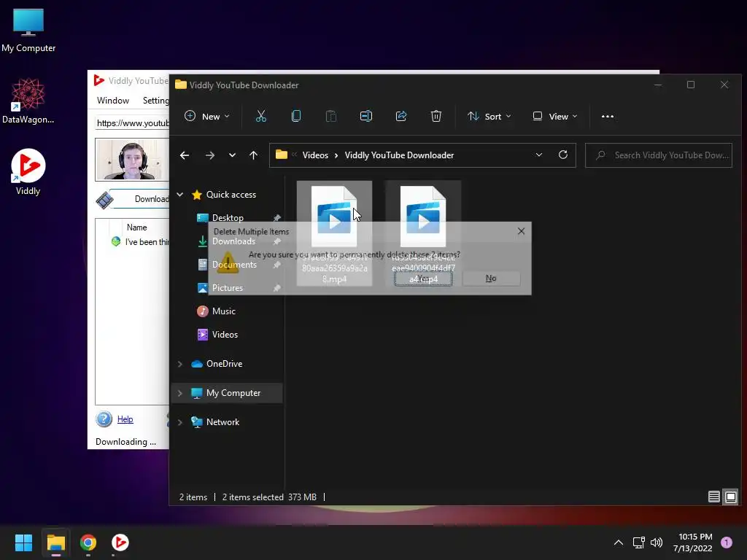Screen dimensions: 747x560
Task: Switch to large thumbnails view icon
Action: pyautogui.click(x=731, y=497)
